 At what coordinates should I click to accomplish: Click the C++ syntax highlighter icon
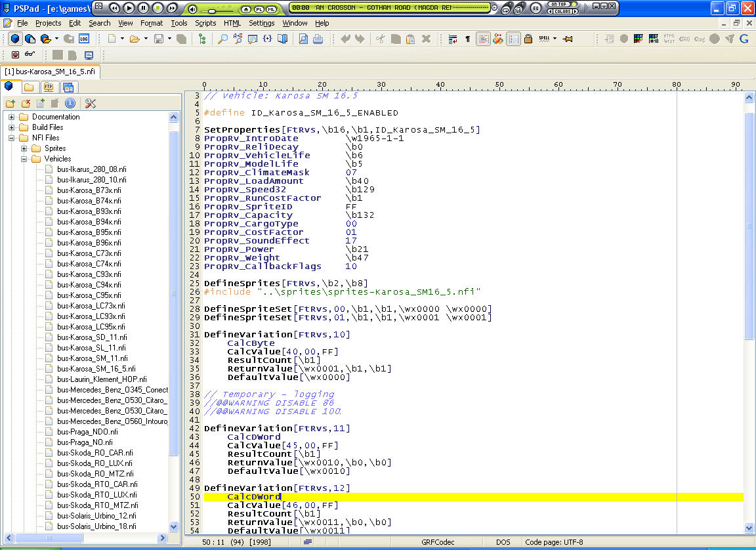click(498, 39)
